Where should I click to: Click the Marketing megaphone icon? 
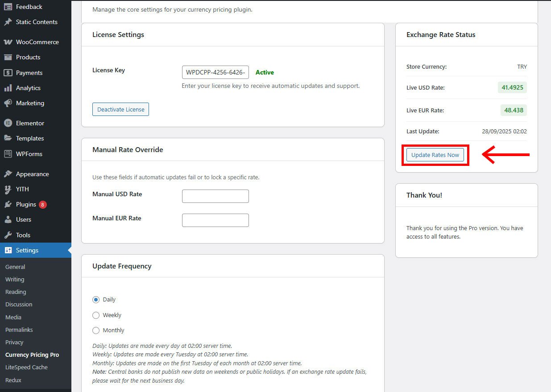[x=8, y=103]
